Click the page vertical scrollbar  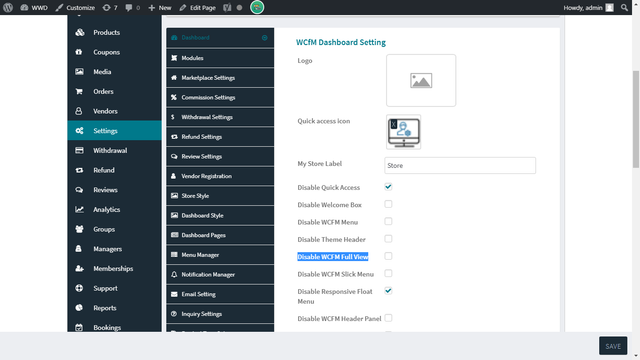click(x=636, y=119)
